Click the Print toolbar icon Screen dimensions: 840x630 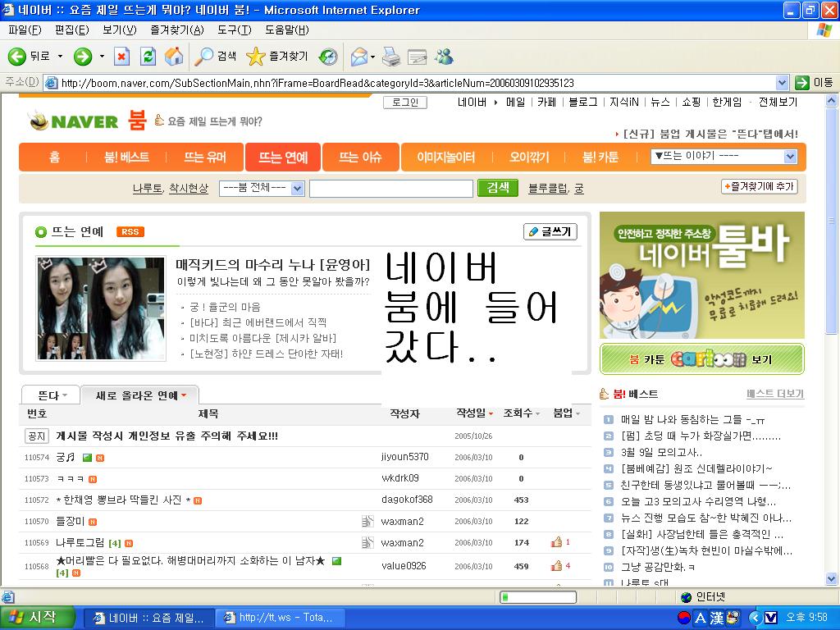pyautogui.click(x=391, y=57)
